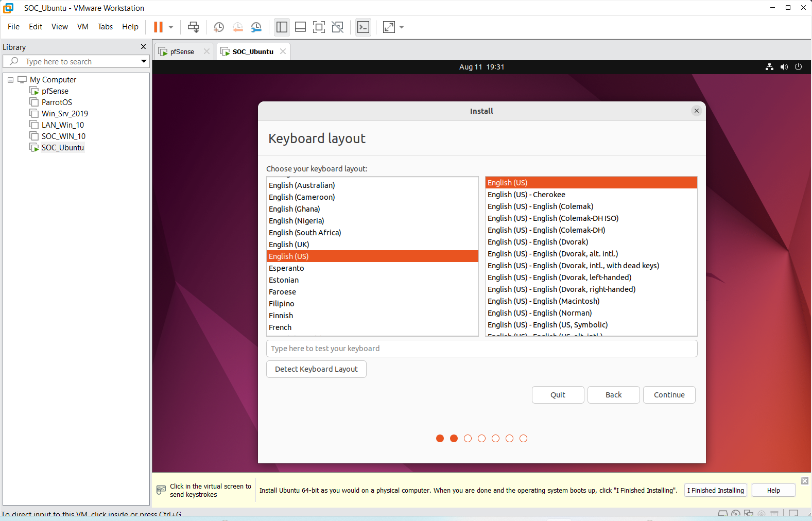Toggle the console view toolbar icon
This screenshot has width=812, height=521.
[x=363, y=27]
